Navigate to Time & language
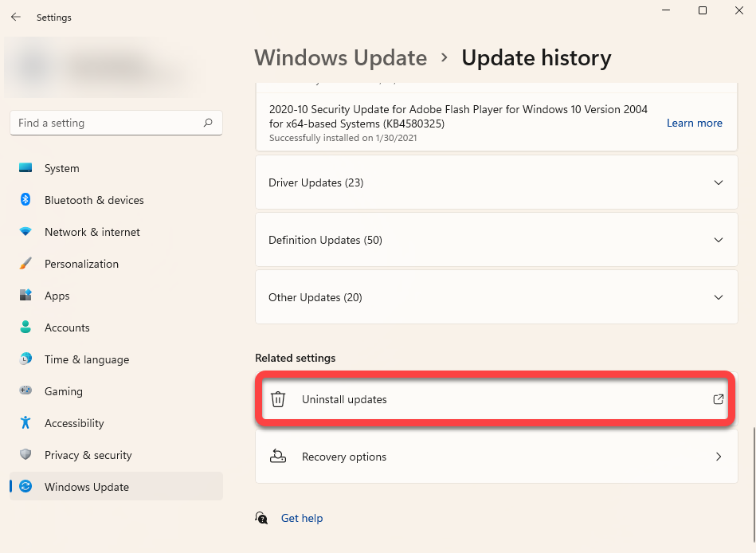756x553 pixels. coord(86,359)
